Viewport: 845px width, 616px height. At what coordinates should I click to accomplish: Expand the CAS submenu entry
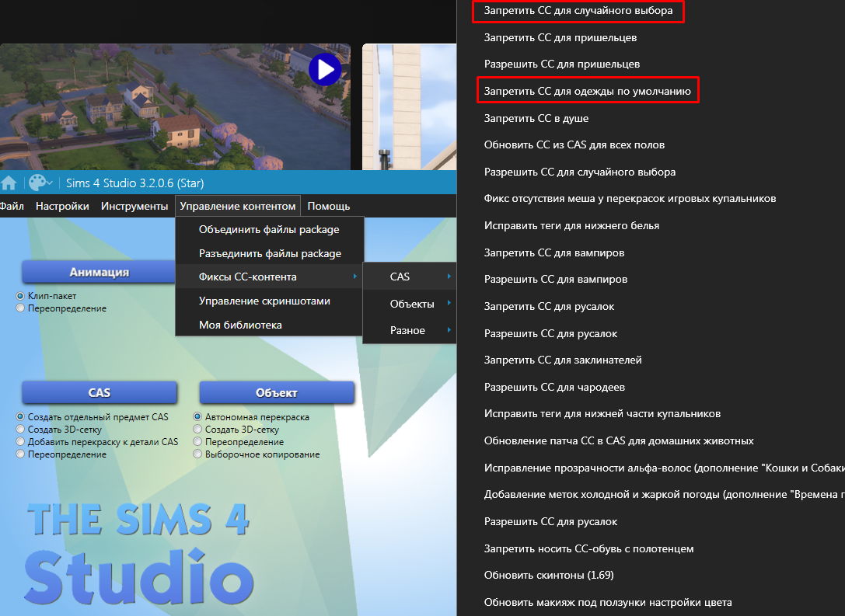[410, 277]
